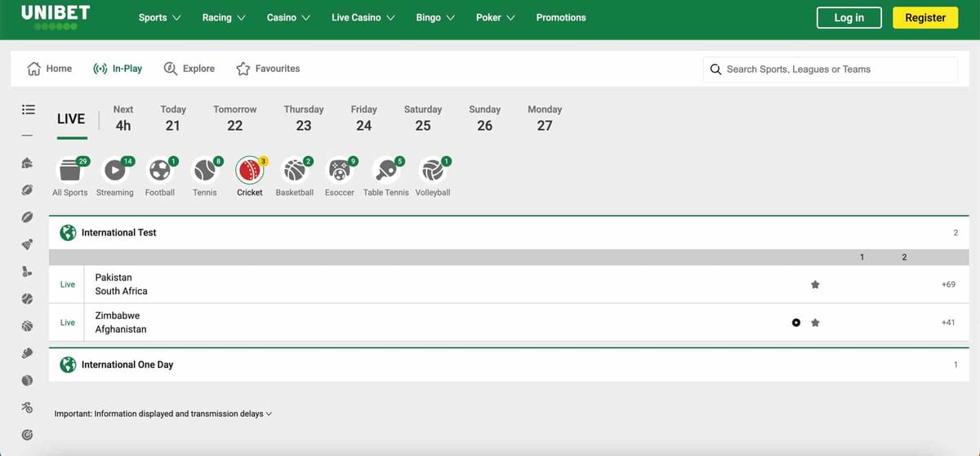Click the Zimbabwe match live stream icon
The image size is (980, 456).
point(796,323)
